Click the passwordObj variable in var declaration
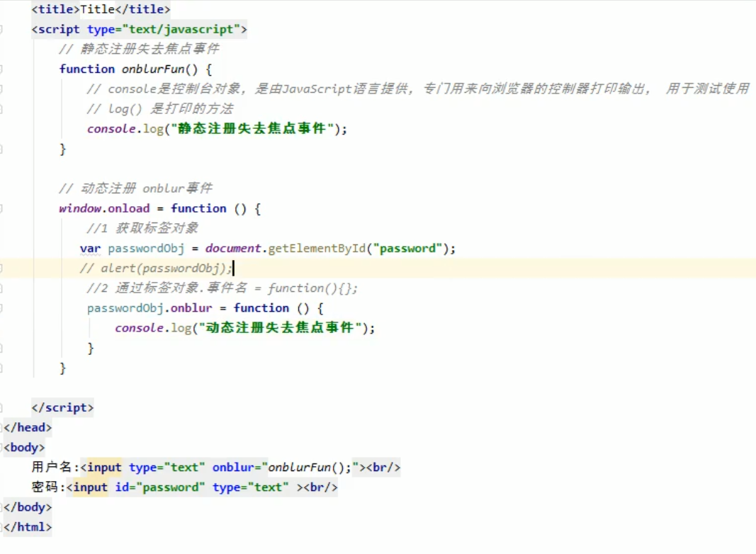The height and width of the screenshot is (554, 756). pos(146,249)
